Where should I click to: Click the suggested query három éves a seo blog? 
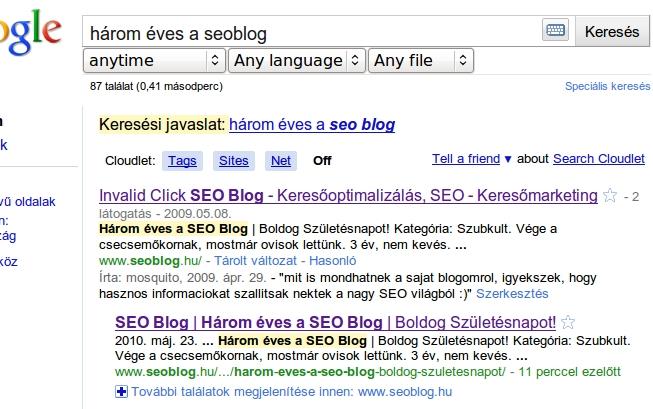(x=312, y=125)
